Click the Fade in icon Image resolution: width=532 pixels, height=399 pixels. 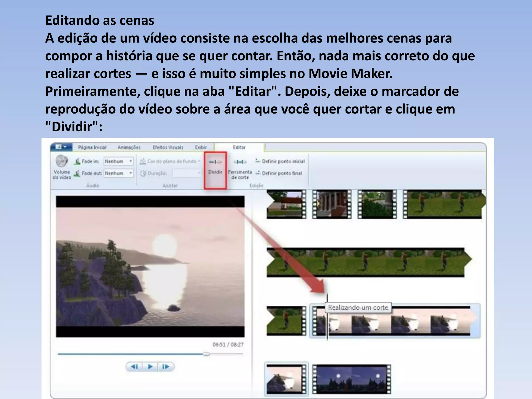pyautogui.click(x=77, y=161)
